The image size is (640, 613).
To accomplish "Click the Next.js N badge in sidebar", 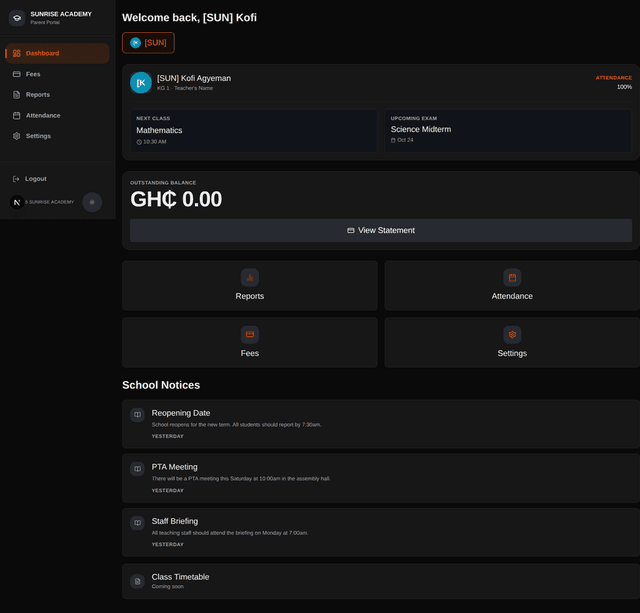I will [17, 202].
